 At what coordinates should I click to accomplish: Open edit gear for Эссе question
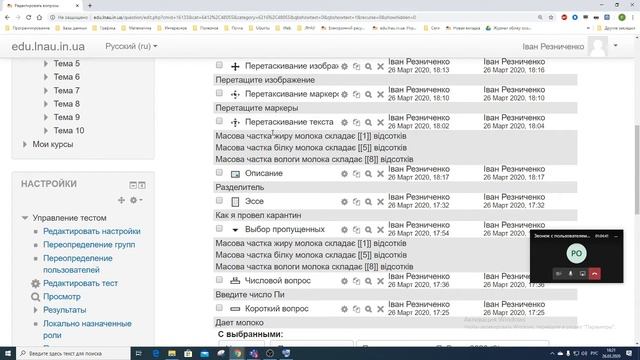click(344, 202)
